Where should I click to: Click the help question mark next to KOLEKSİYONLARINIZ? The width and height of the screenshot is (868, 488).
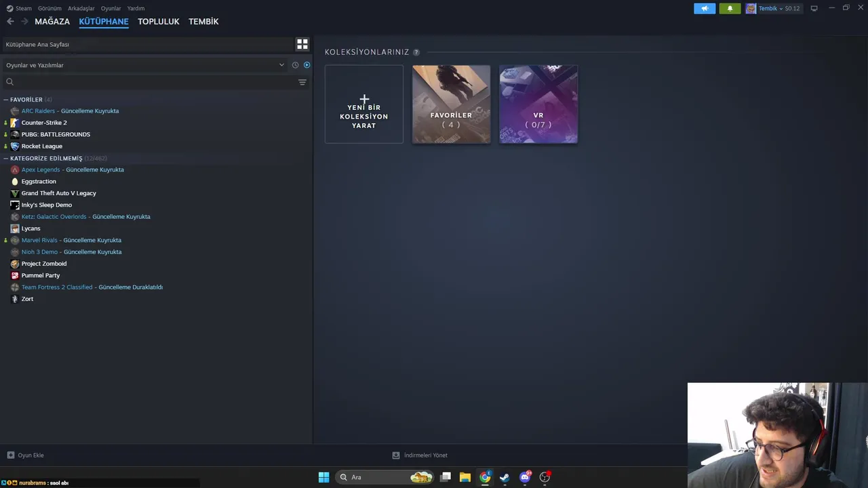click(416, 52)
